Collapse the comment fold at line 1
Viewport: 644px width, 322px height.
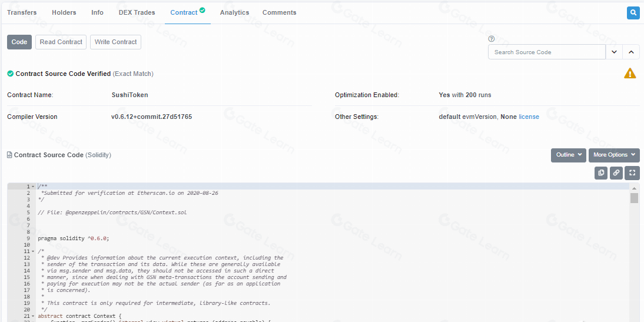click(x=33, y=187)
